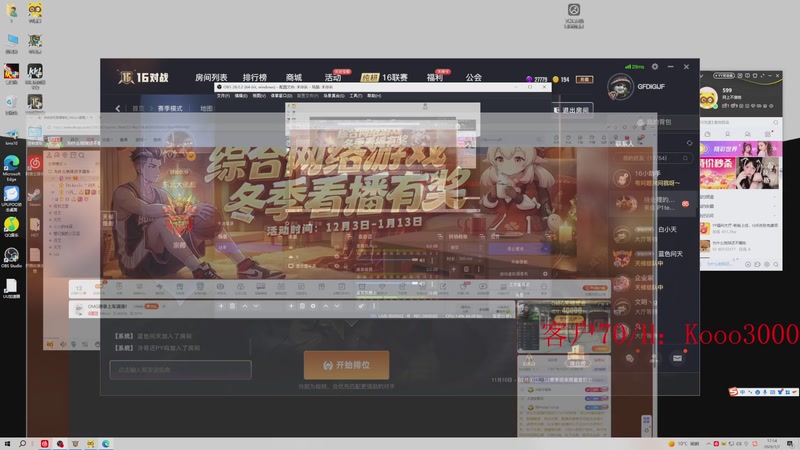
Task: Click the YY bottom settings icon
Action: tap(767, 264)
